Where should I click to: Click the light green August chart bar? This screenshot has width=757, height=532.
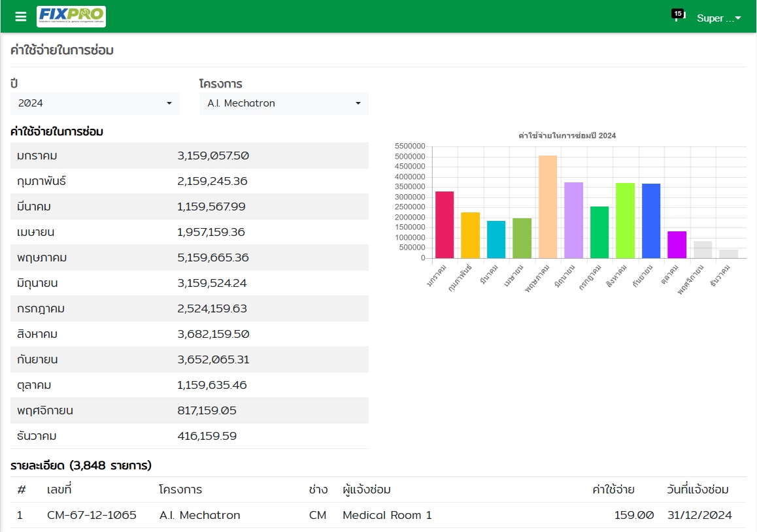coord(625,220)
